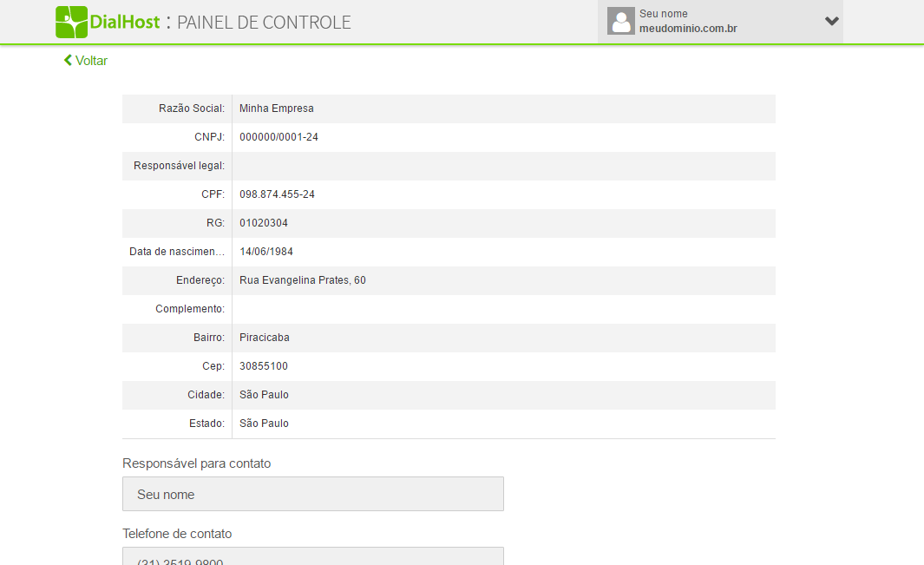The width and height of the screenshot is (924, 565).
Task: Click the DialHost brand name text
Action: click(x=124, y=23)
